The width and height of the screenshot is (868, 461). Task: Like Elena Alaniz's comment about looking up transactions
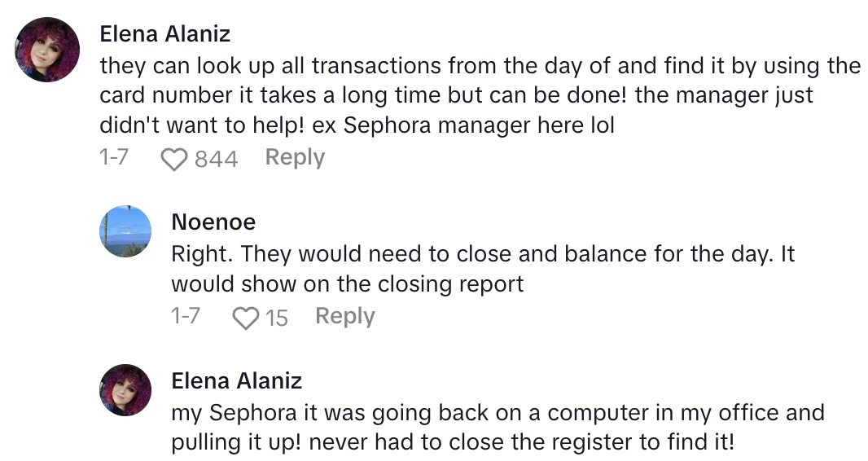point(173,159)
